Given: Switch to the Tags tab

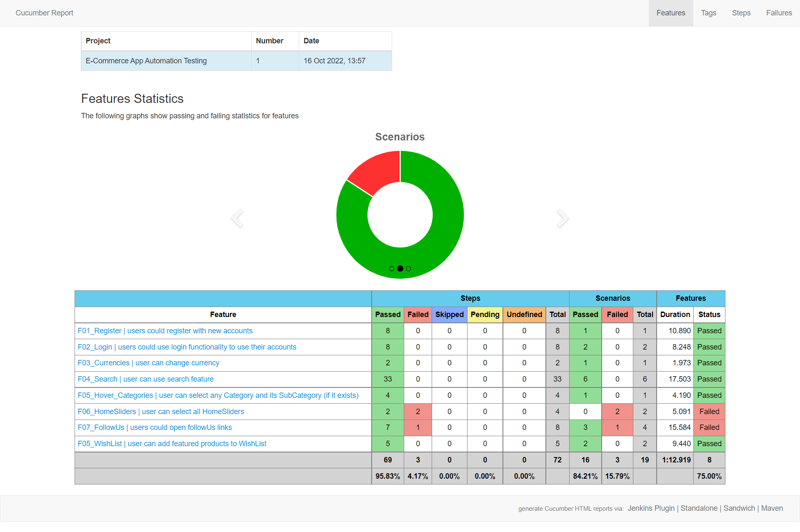Looking at the screenshot, I should coord(708,13).
